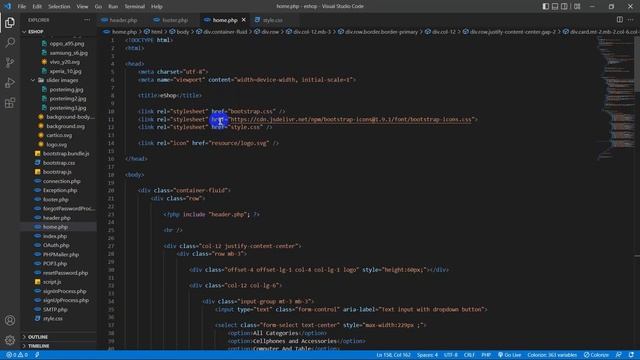Image resolution: width=640 pixels, height=360 pixels.
Task: Switch to the style.css tab
Action: [272, 20]
